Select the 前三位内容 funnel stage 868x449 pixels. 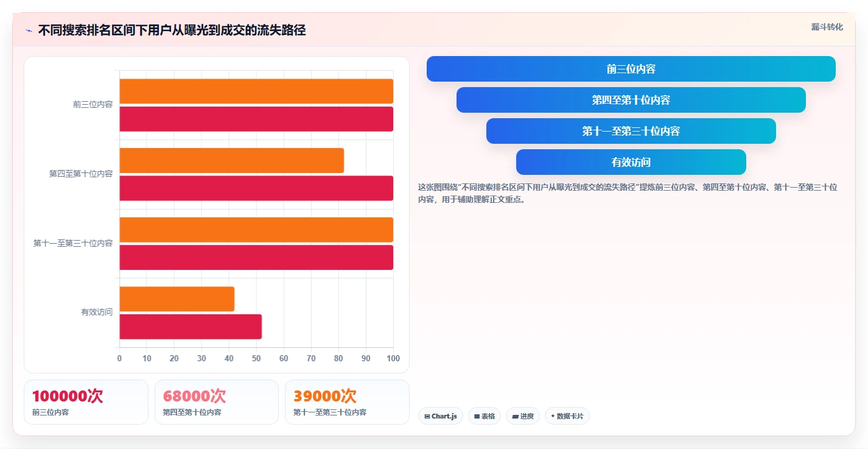point(631,69)
